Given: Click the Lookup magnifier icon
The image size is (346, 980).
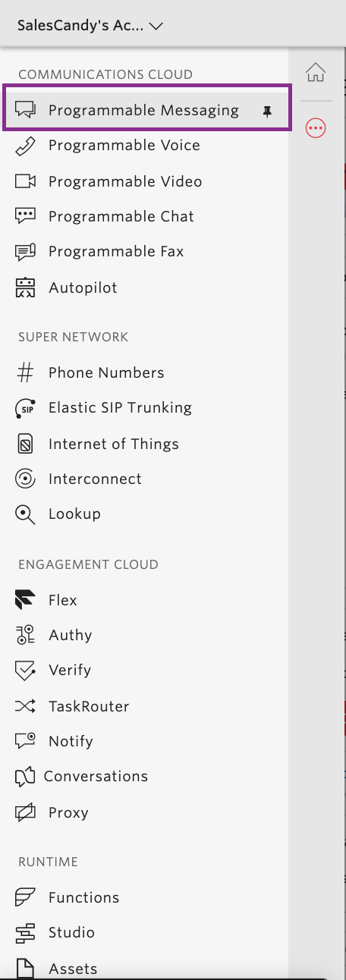Looking at the screenshot, I should pyautogui.click(x=26, y=514).
